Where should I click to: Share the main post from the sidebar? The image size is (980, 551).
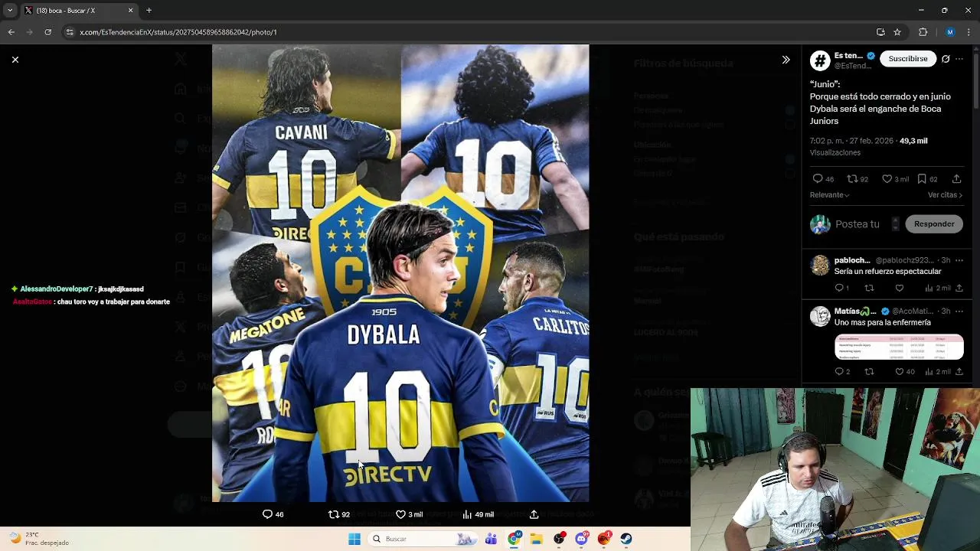[956, 179]
